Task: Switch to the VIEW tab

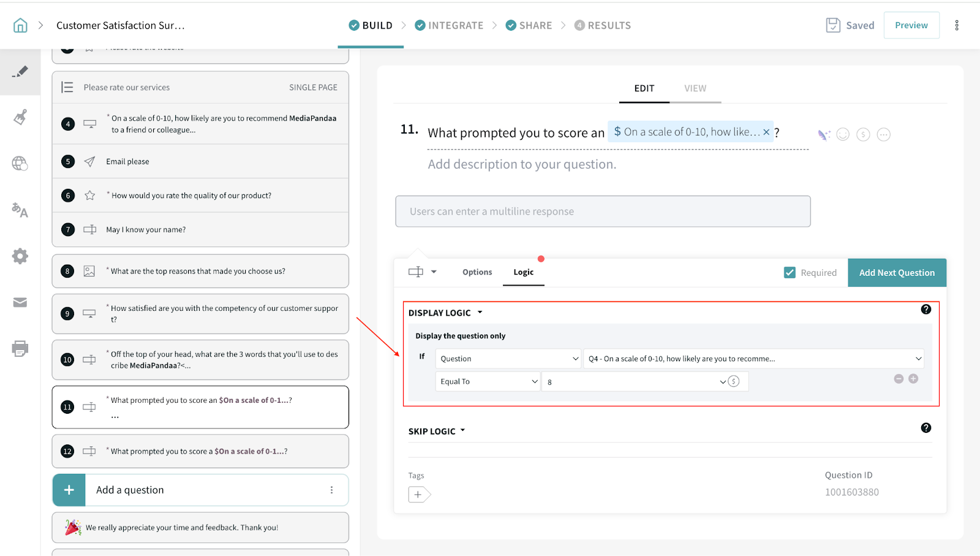Action: coord(695,88)
